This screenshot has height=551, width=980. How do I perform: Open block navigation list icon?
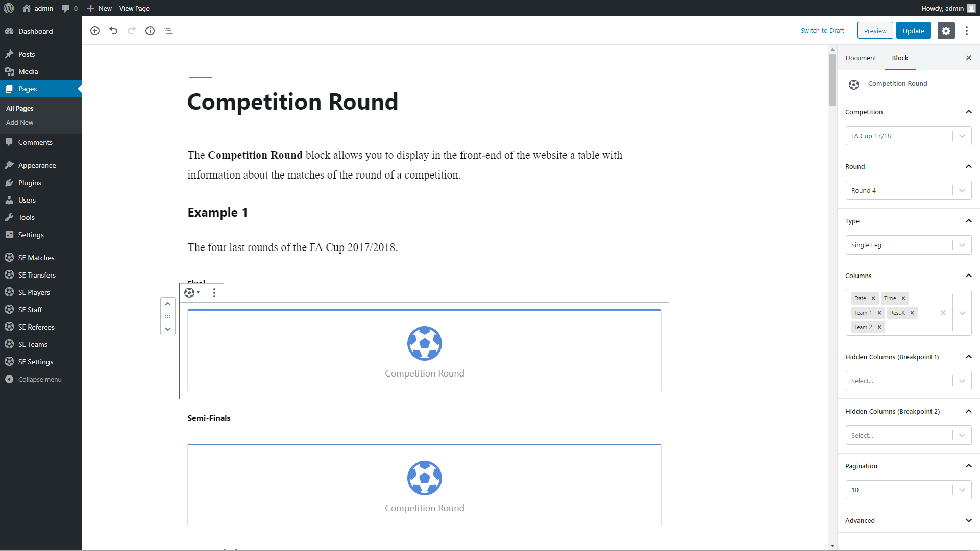[168, 31]
